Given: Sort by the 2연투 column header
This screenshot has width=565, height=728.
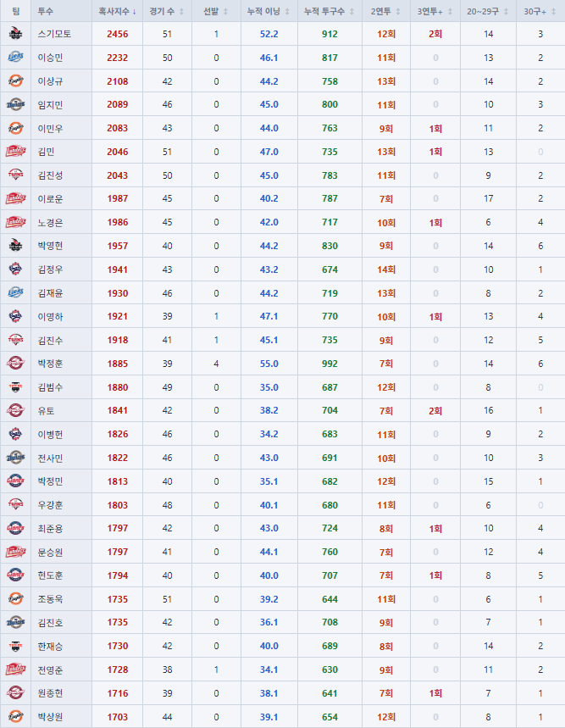Looking at the screenshot, I should 386,11.
